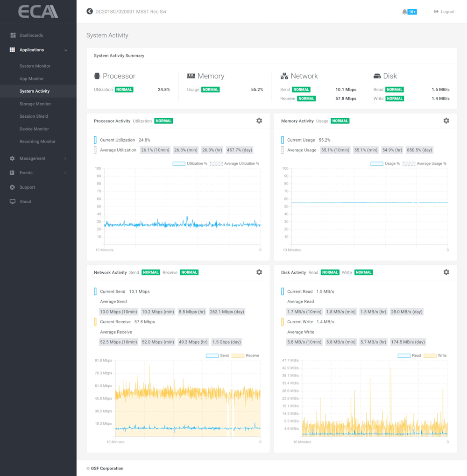Open Memory Activity settings gear
467x476 pixels.
[446, 121]
